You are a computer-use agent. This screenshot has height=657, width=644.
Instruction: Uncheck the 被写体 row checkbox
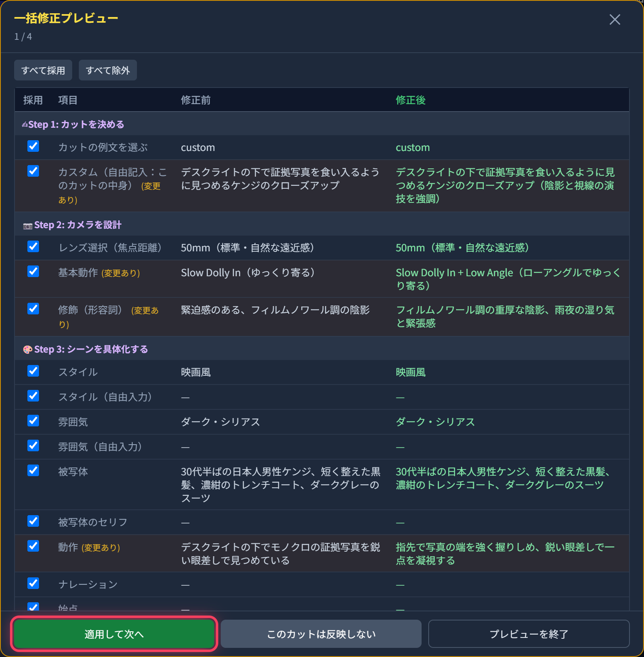pyautogui.click(x=33, y=470)
